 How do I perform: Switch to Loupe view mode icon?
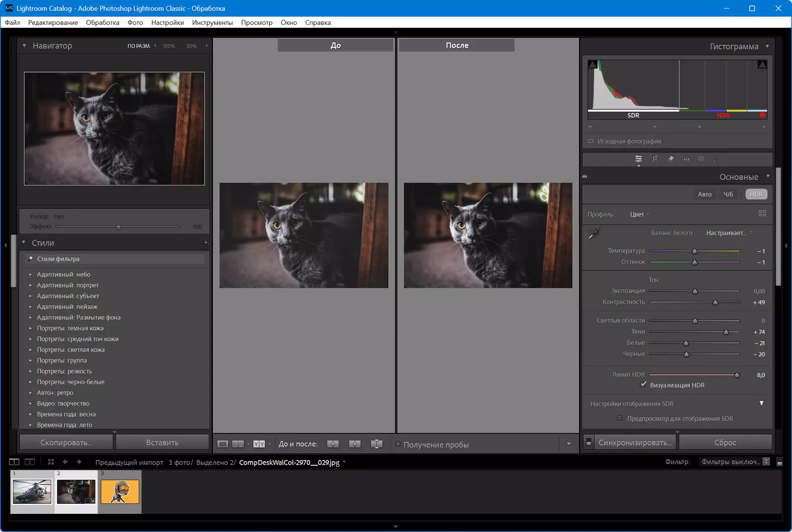pos(223,444)
